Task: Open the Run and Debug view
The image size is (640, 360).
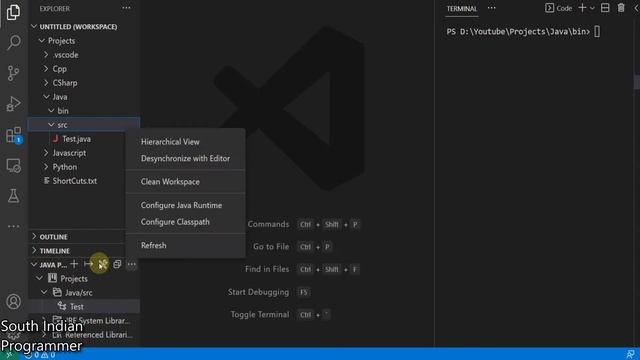Action: [13, 104]
